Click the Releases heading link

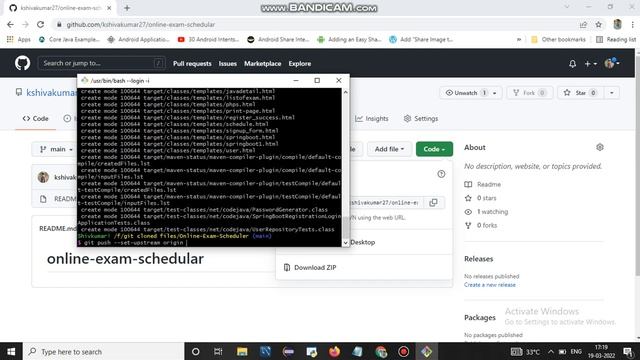478,259
